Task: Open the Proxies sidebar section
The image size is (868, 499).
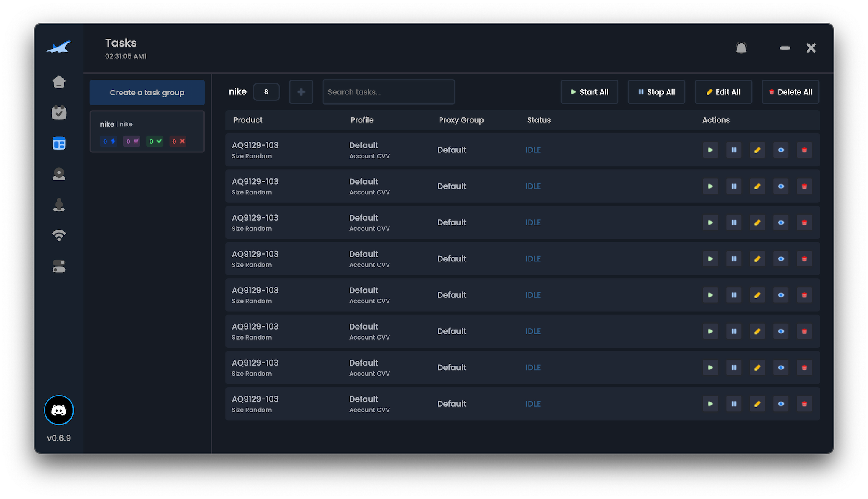Action: 59,236
